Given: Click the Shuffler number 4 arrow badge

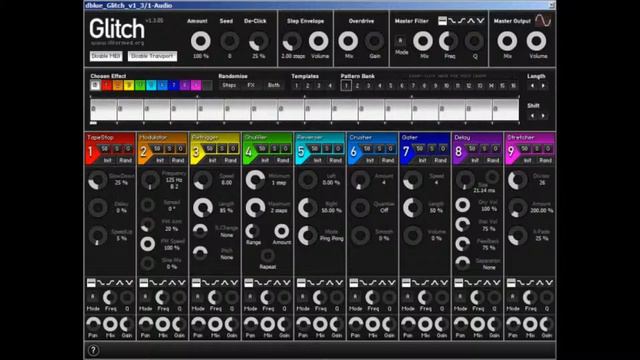Looking at the screenshot, I should pyautogui.click(x=249, y=152).
